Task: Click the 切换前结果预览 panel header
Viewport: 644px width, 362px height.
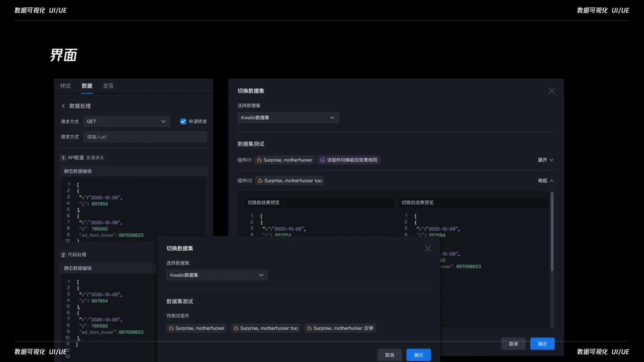Action: (x=318, y=202)
